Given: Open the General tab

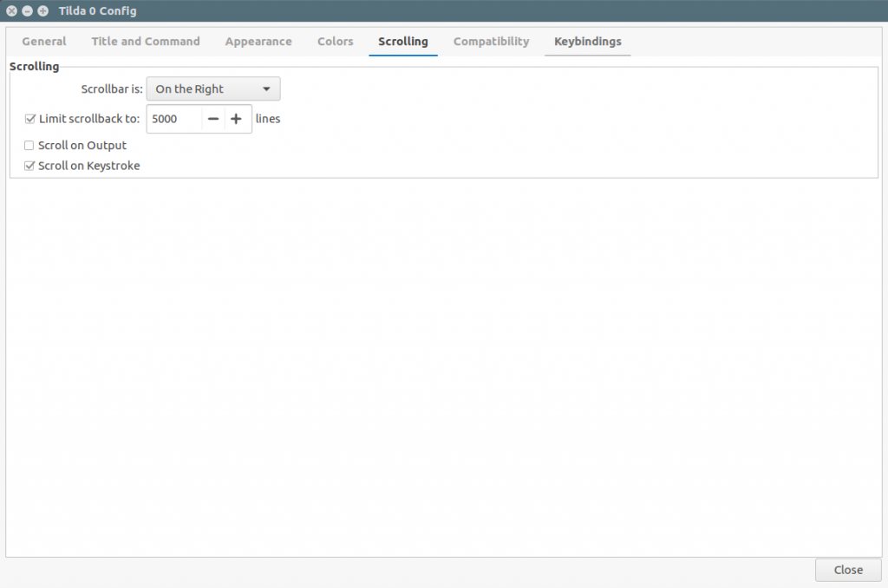Looking at the screenshot, I should [x=43, y=41].
